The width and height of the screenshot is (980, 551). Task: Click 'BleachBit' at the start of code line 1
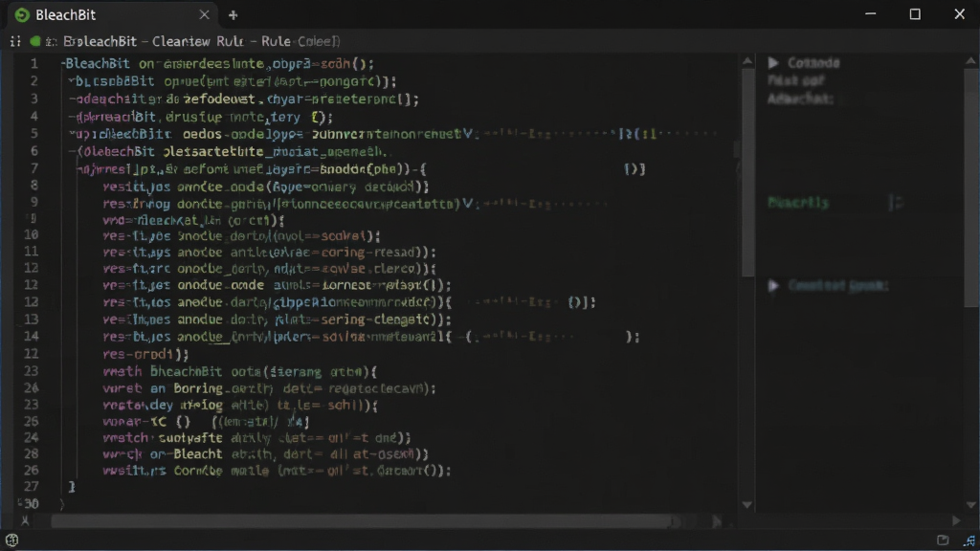(x=98, y=64)
